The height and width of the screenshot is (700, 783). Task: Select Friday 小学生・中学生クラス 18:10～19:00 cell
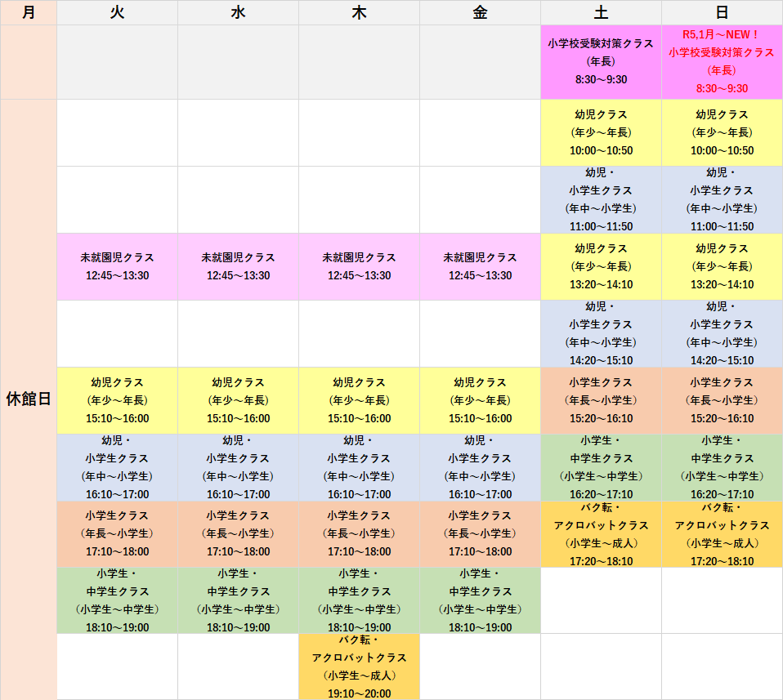480,600
